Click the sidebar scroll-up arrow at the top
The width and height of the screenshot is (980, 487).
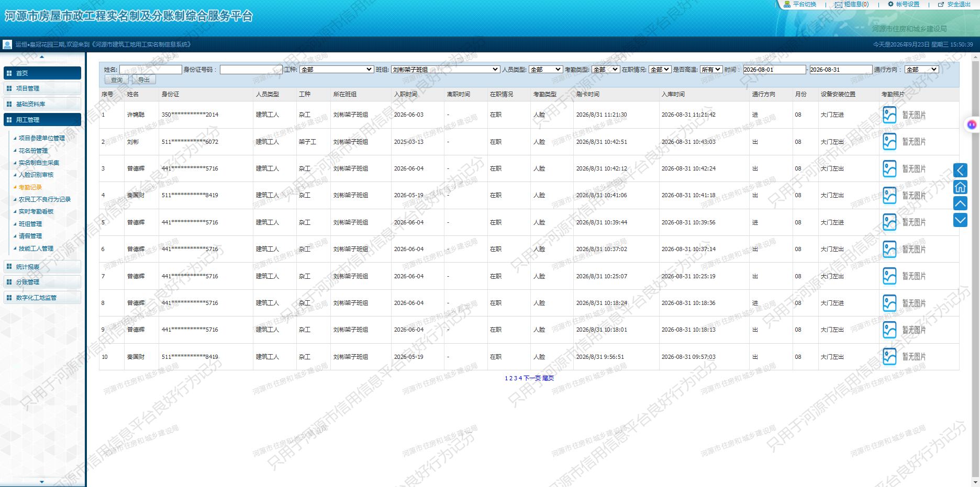[42, 56]
